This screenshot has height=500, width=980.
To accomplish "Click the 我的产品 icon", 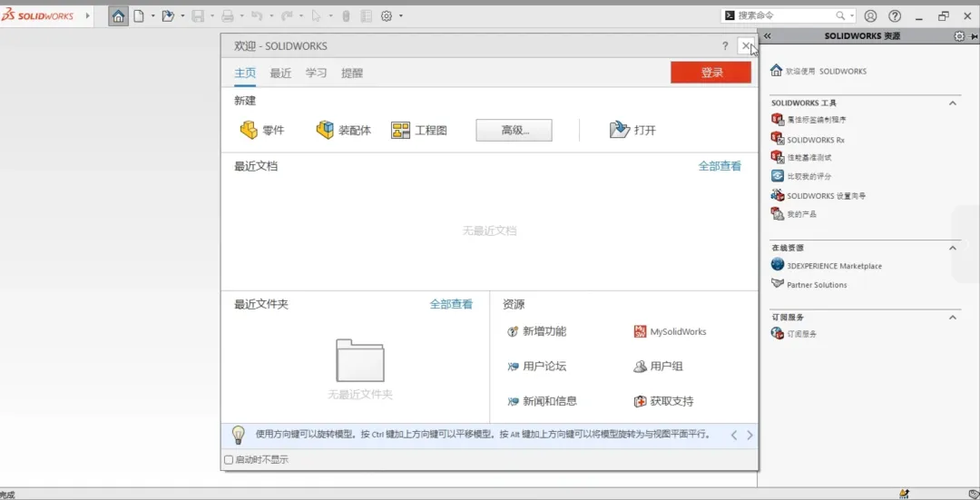I will pyautogui.click(x=777, y=214).
